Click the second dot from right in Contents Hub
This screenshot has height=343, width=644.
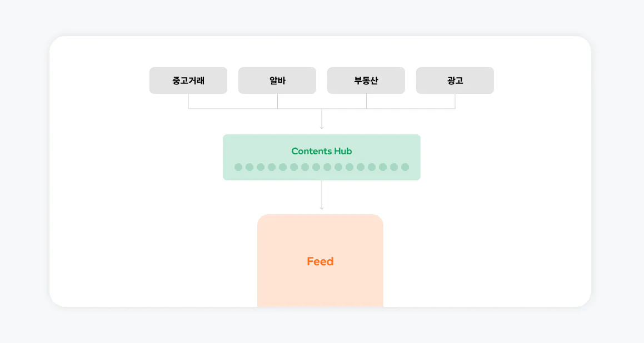[394, 167]
